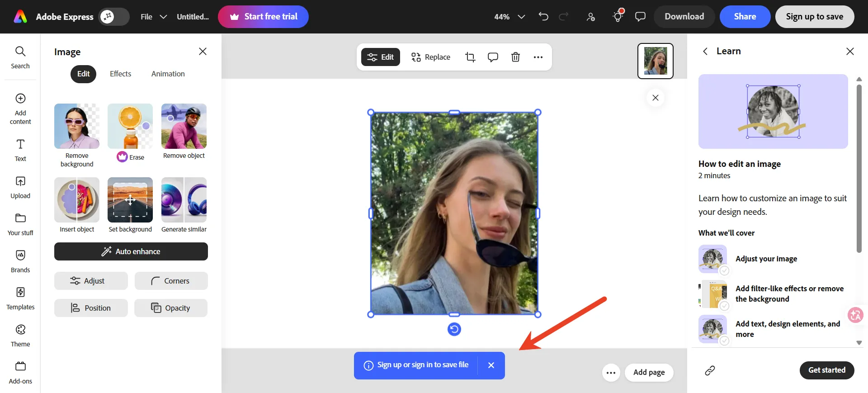Click the Untitled document name

pyautogui.click(x=193, y=17)
